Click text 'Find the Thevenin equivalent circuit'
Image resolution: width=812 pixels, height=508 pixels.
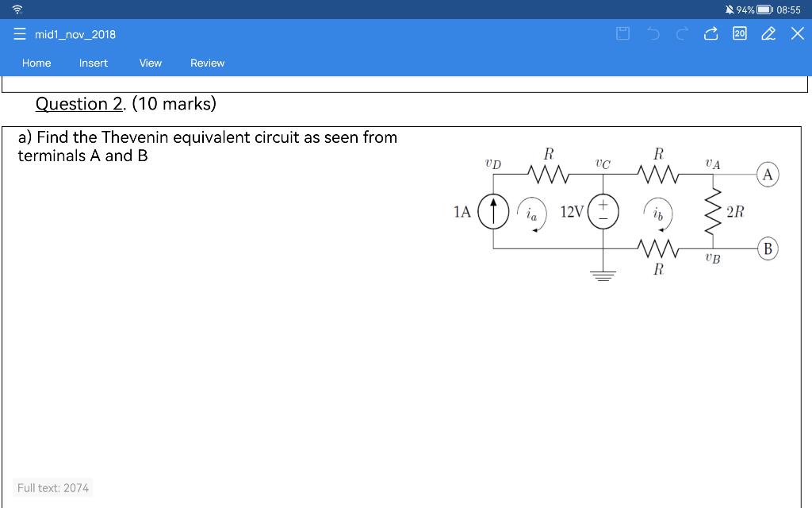point(168,137)
